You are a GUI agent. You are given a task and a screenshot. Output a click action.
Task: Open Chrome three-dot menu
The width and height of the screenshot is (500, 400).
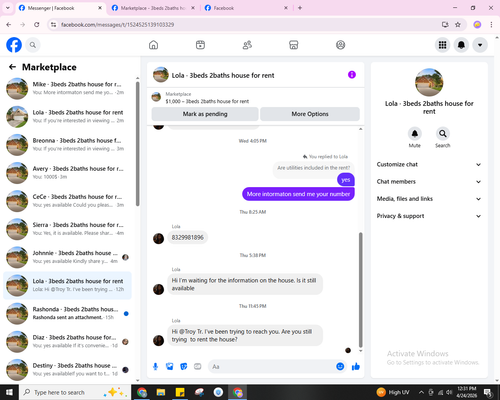click(491, 25)
